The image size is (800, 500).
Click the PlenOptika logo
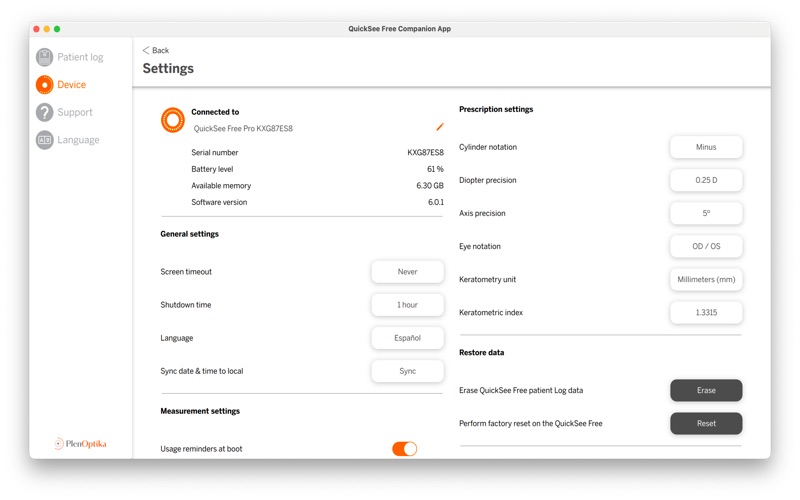click(x=81, y=444)
